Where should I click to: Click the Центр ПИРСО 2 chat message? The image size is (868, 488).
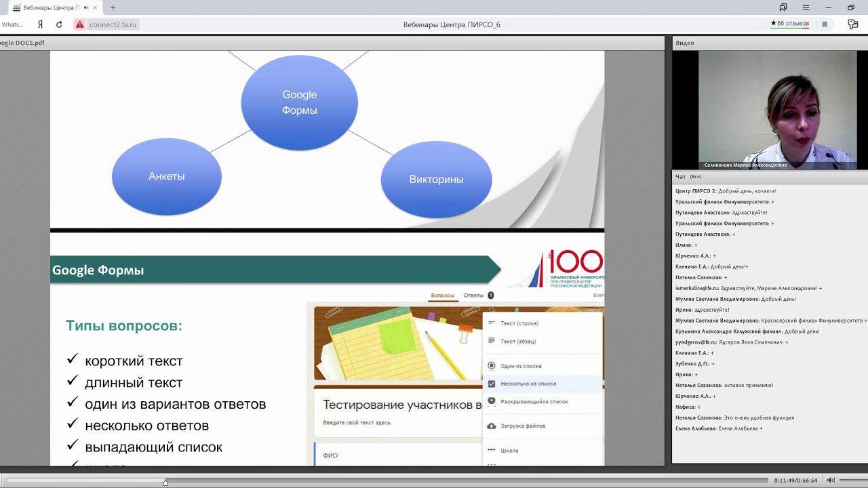726,191
